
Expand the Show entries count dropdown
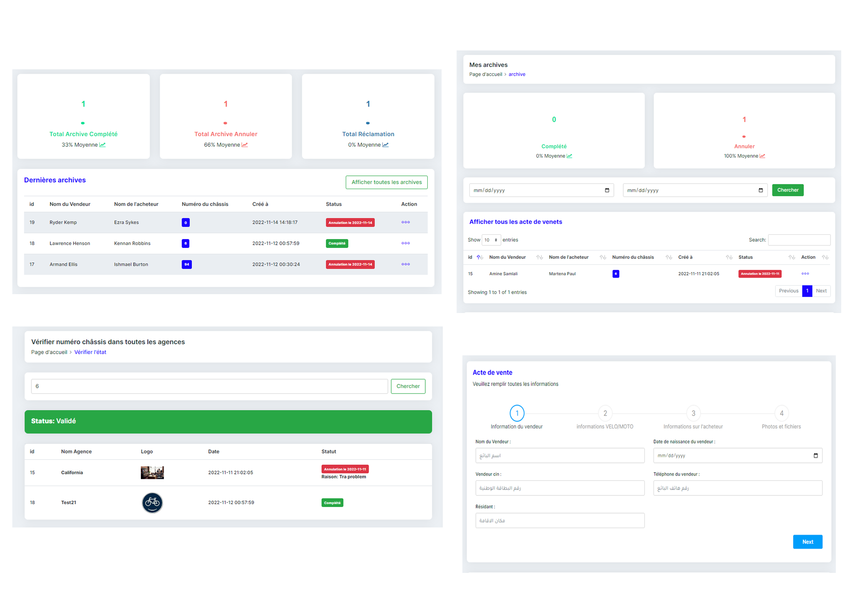(x=491, y=240)
